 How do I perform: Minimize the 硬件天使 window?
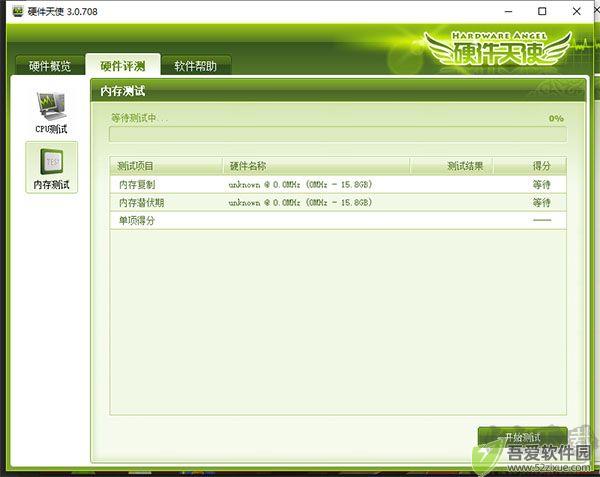point(508,11)
